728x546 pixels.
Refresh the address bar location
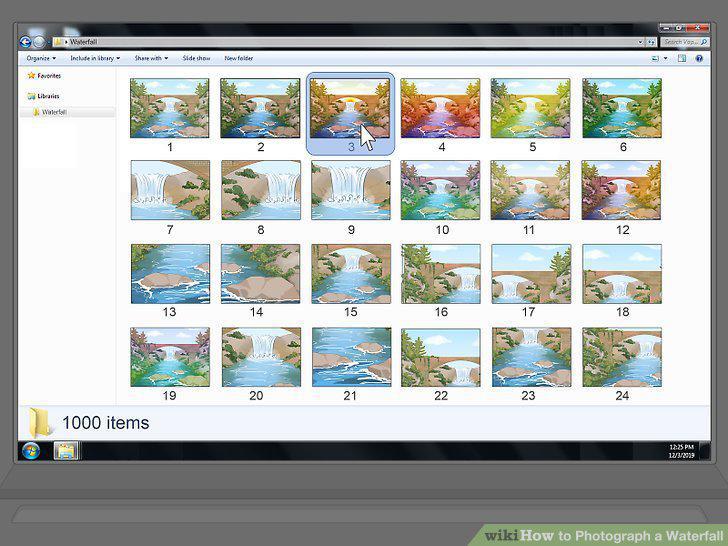651,42
